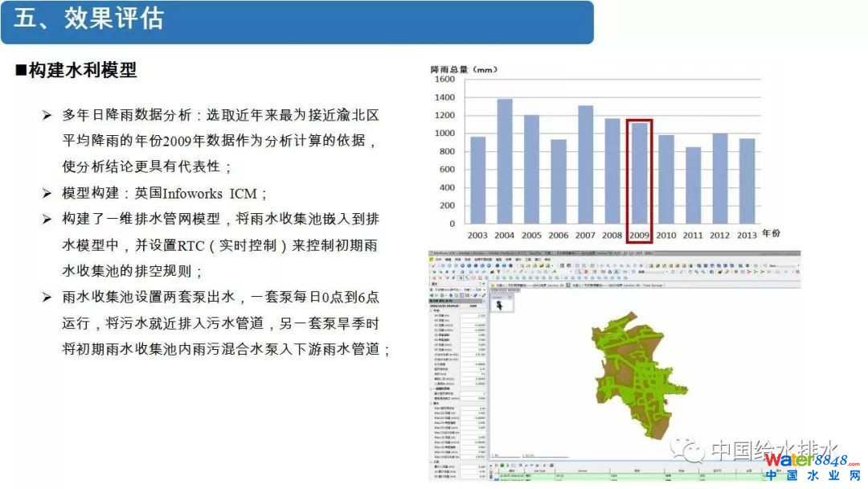
Task: Select the highlighted 2009 rainfall bar
Action: (640, 172)
